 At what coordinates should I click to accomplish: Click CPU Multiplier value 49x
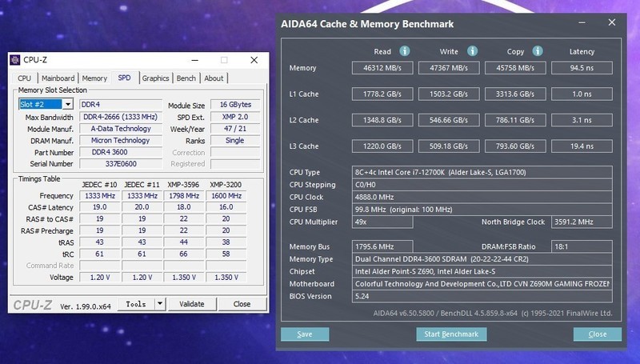tap(382, 222)
